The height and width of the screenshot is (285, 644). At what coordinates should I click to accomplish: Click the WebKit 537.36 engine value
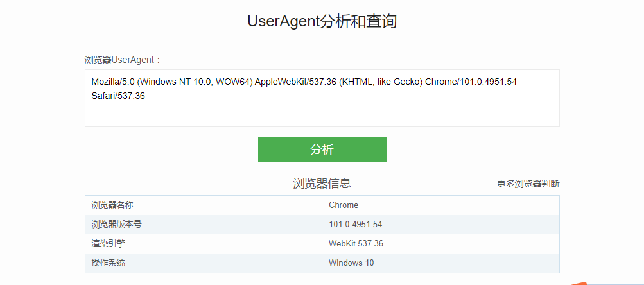[x=356, y=244]
